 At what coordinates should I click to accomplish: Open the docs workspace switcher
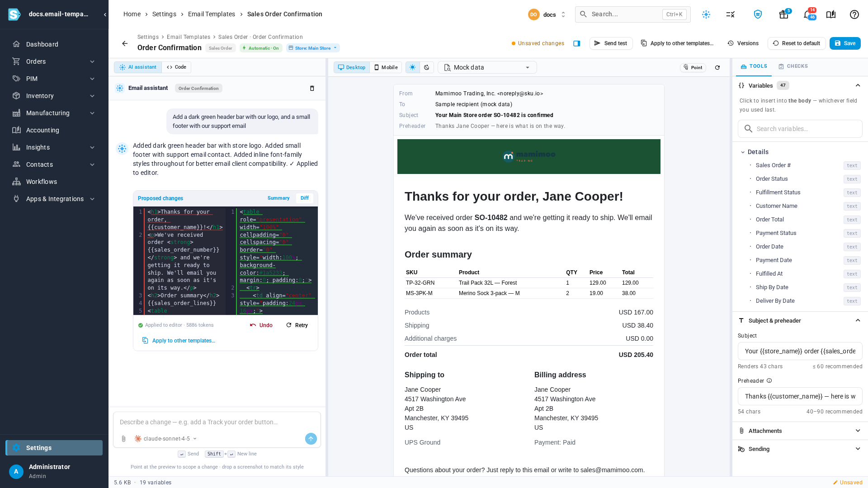pyautogui.click(x=547, y=14)
